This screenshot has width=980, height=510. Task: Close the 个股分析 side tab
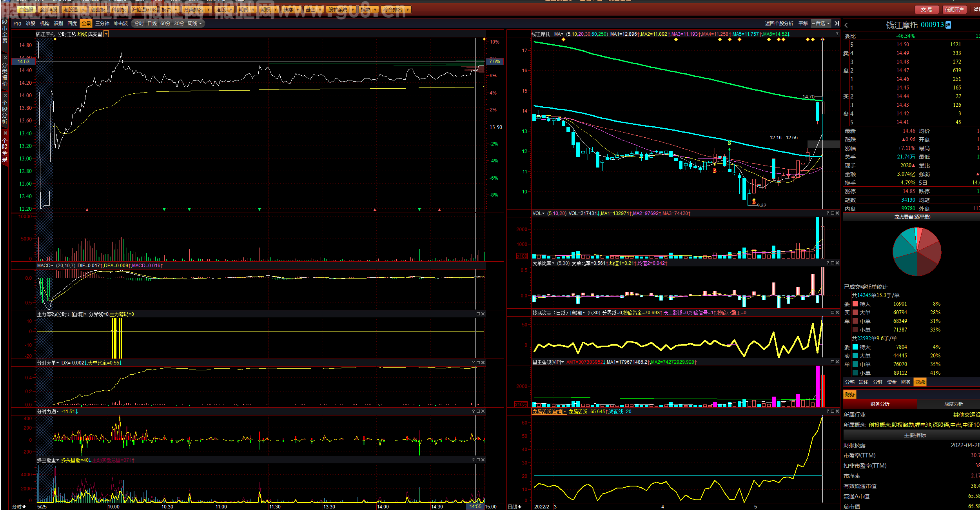5,95
